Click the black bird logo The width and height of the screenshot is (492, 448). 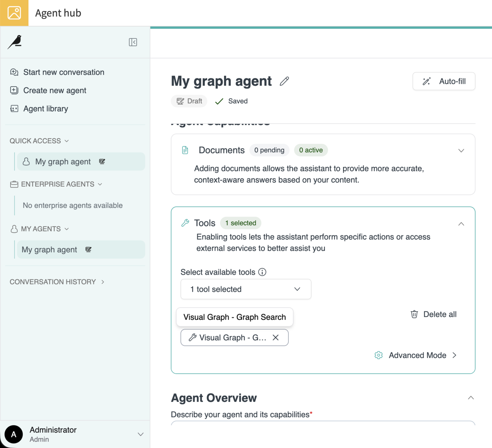pos(15,42)
